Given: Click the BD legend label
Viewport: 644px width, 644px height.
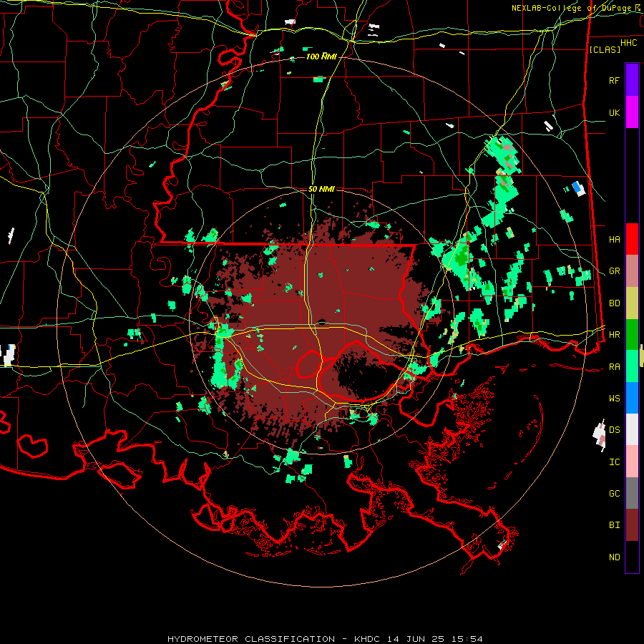Looking at the screenshot, I should click(x=615, y=303).
